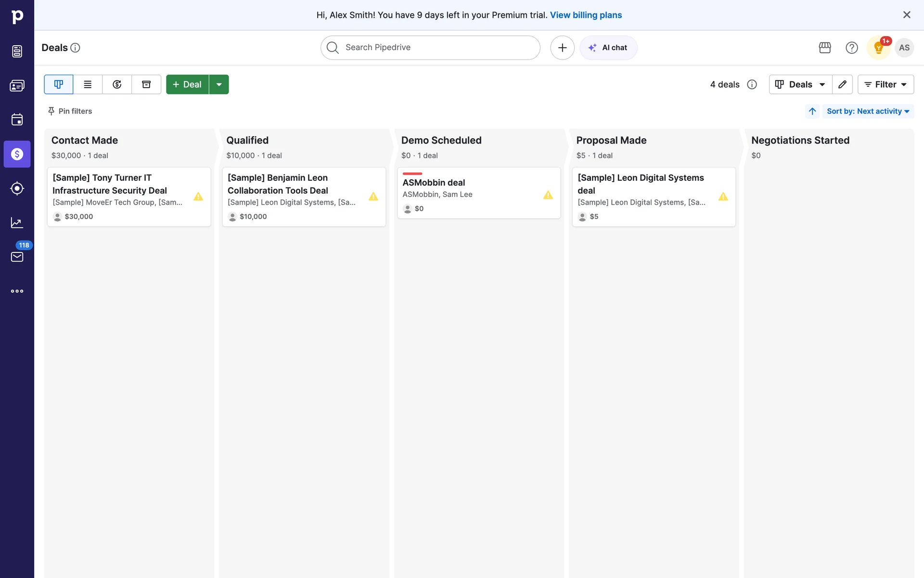Screen dimensions: 924x578
Task: Open Sort by Next activity dropdown
Action: tap(868, 111)
